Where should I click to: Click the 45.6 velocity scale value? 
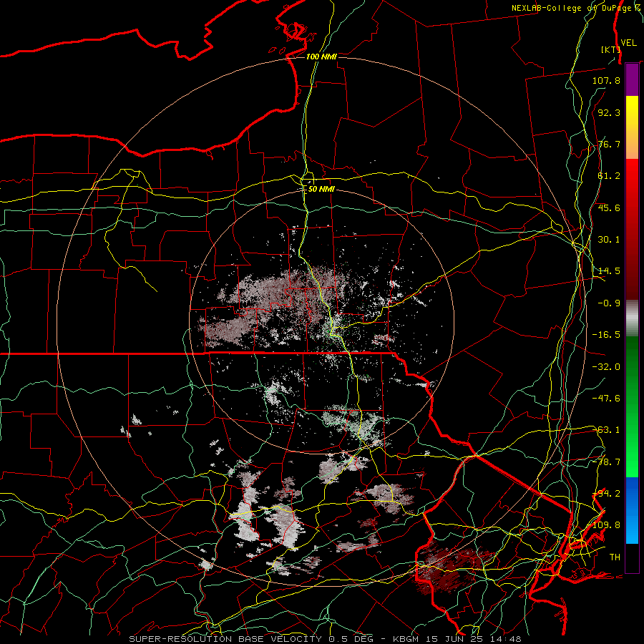(x=609, y=208)
